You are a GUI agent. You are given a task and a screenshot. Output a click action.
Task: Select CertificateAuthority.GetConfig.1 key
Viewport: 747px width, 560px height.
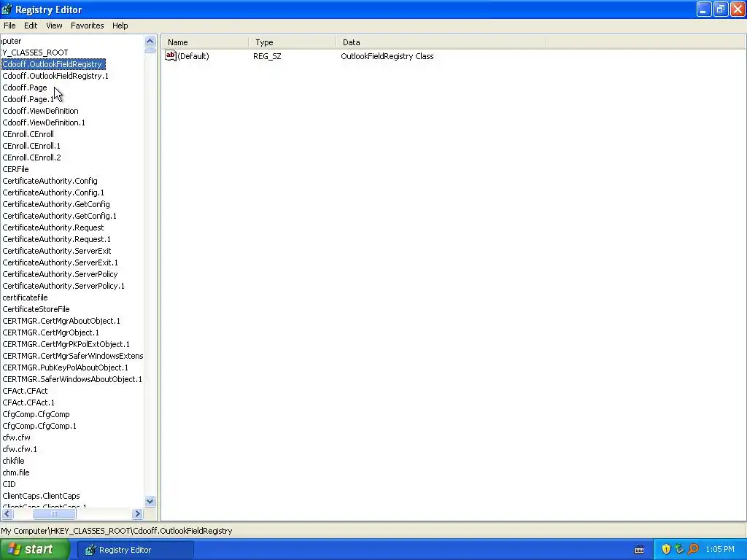(x=60, y=216)
